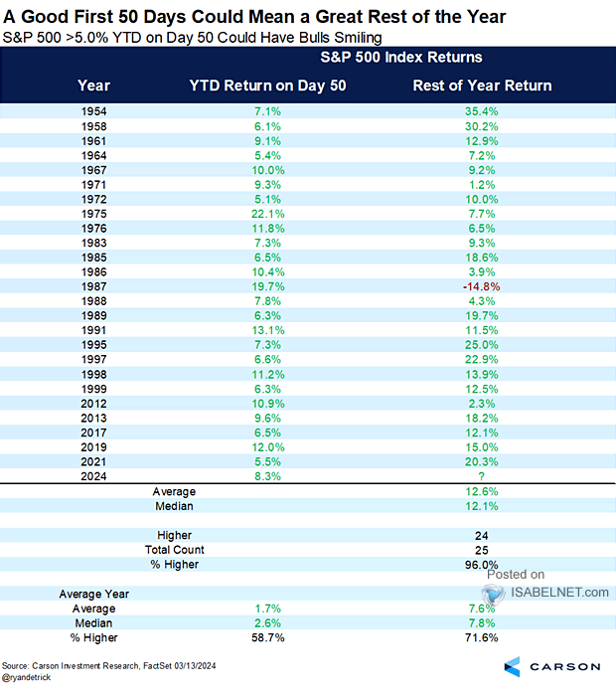This screenshot has width=616, height=696.
Task: Select the year 1971 cell
Action: click(93, 185)
